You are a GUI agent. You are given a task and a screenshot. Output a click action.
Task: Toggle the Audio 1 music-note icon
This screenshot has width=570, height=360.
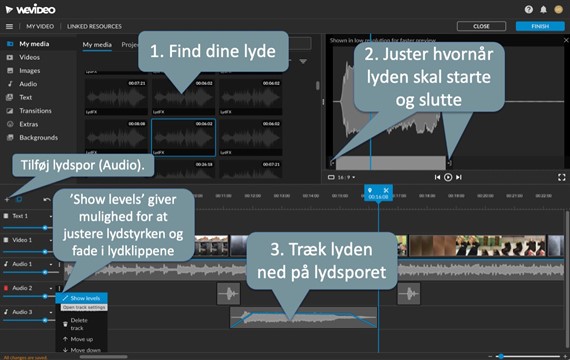click(x=6, y=264)
